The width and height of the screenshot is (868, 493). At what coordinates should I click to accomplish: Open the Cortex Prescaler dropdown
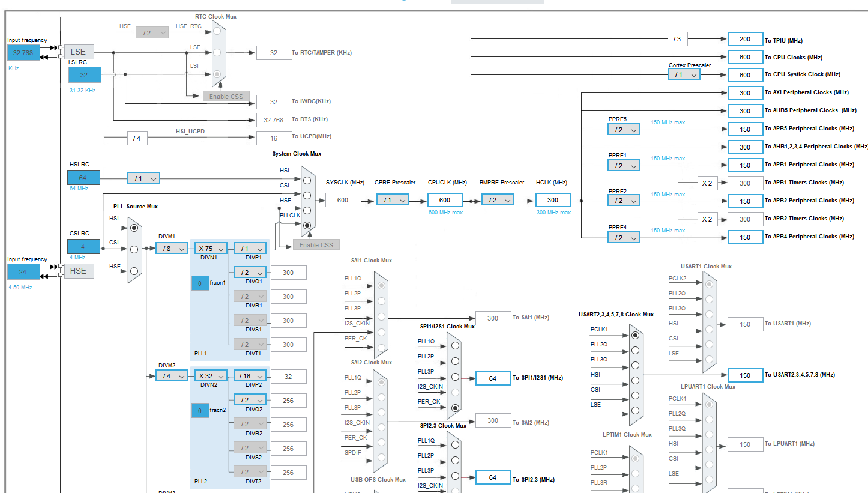683,74
